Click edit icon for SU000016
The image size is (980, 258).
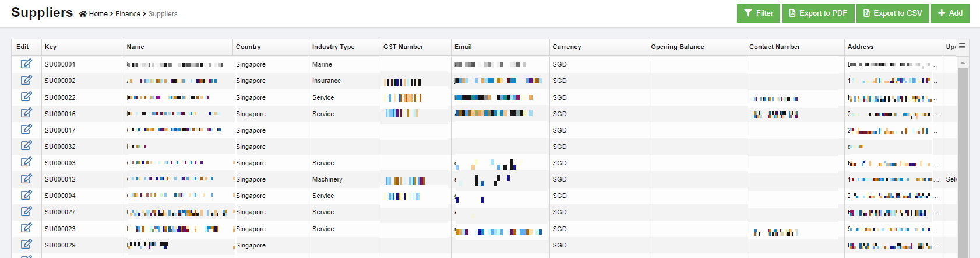point(26,113)
